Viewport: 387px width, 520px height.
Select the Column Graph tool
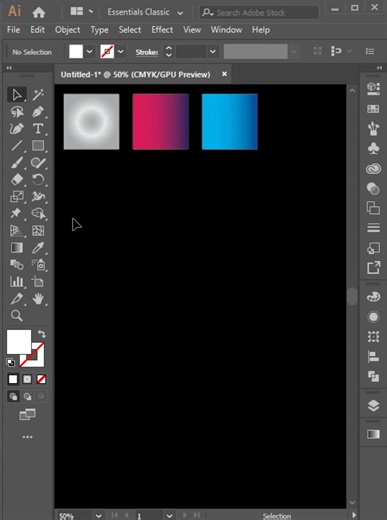pyautogui.click(x=17, y=282)
